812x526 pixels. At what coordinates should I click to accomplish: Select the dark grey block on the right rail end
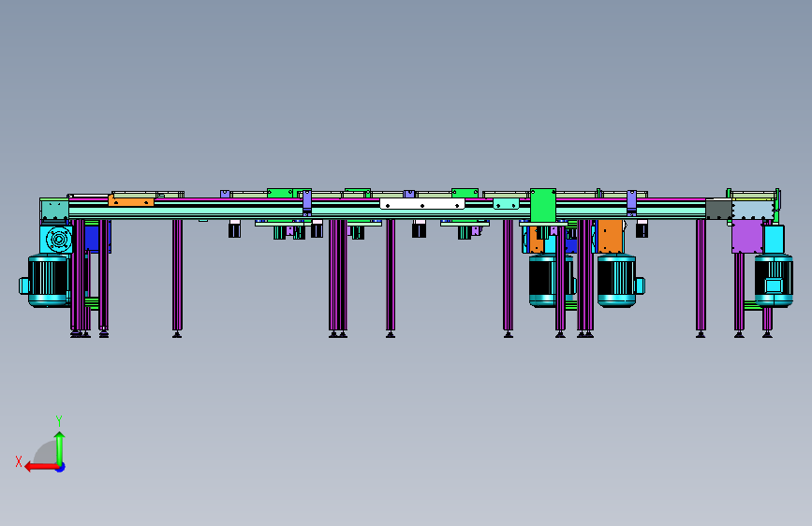coord(718,210)
